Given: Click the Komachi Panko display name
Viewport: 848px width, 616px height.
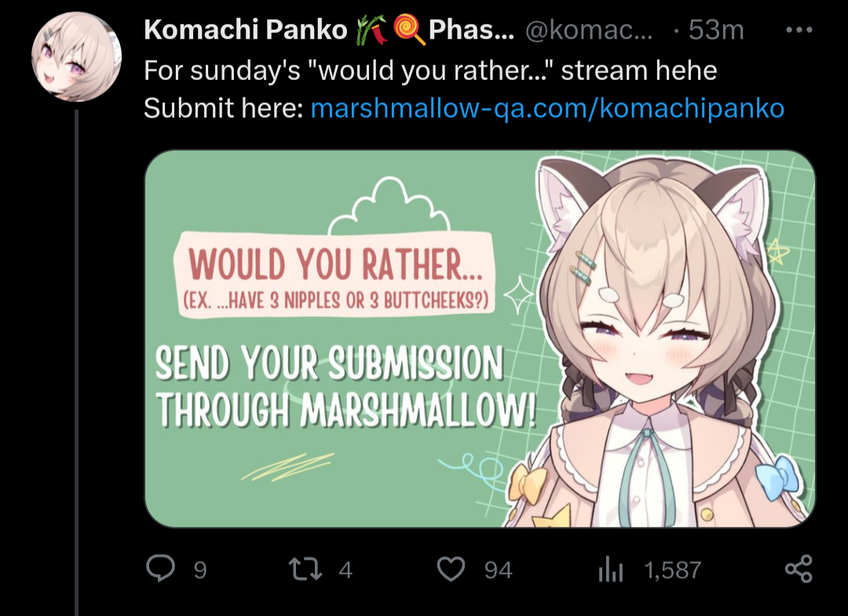Looking at the screenshot, I should (246, 30).
